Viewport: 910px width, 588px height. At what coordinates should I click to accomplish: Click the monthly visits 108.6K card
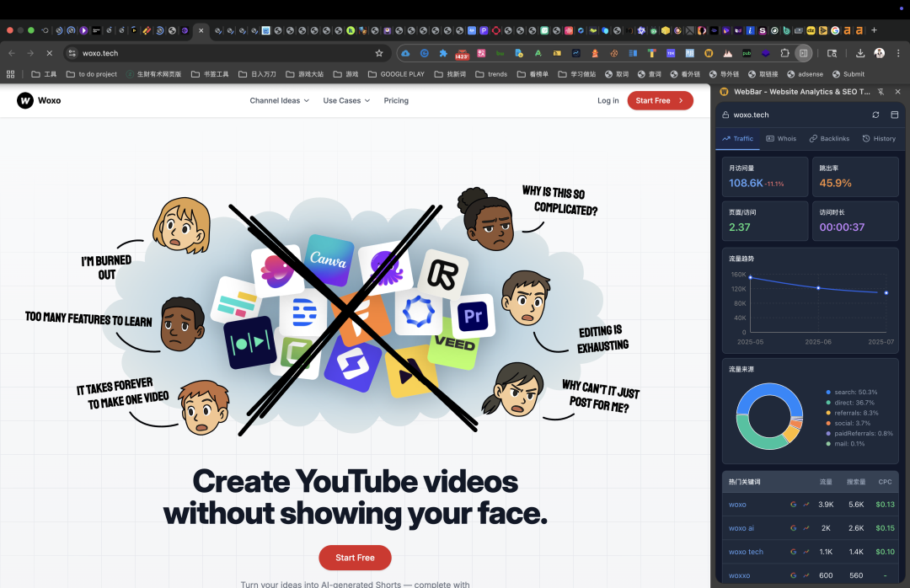[765, 176]
